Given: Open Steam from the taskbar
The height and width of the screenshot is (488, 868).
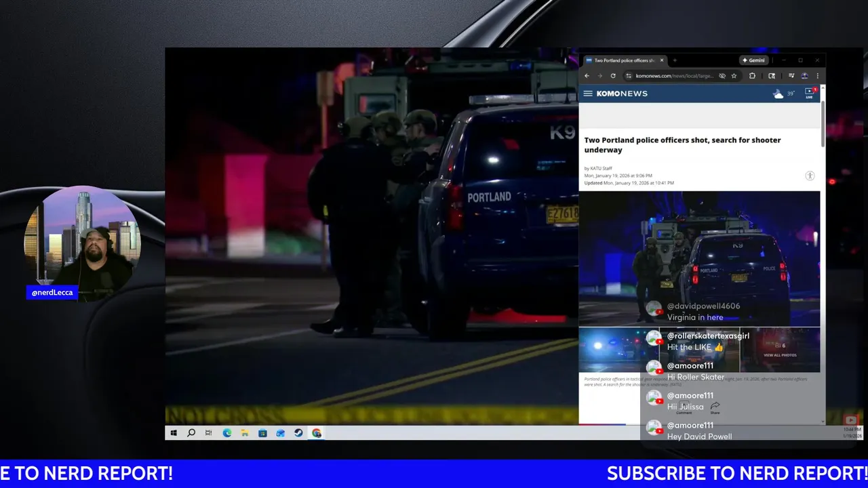Looking at the screenshot, I should point(298,433).
